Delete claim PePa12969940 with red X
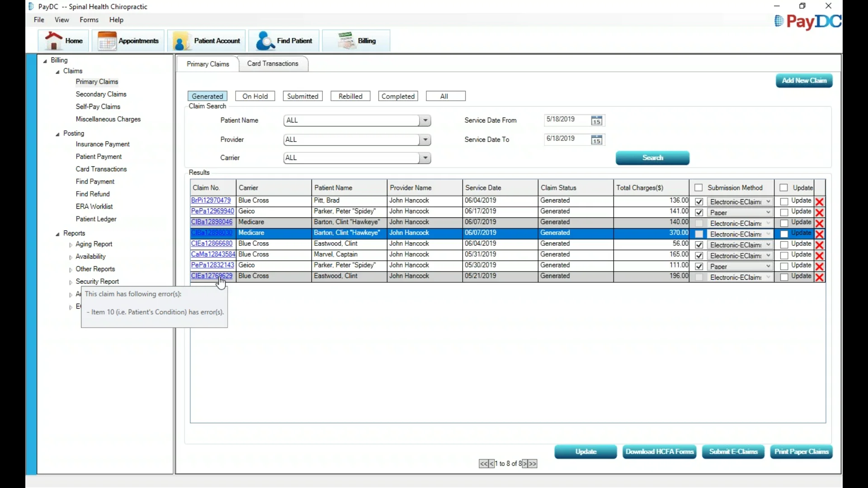868x488 pixels. click(819, 212)
